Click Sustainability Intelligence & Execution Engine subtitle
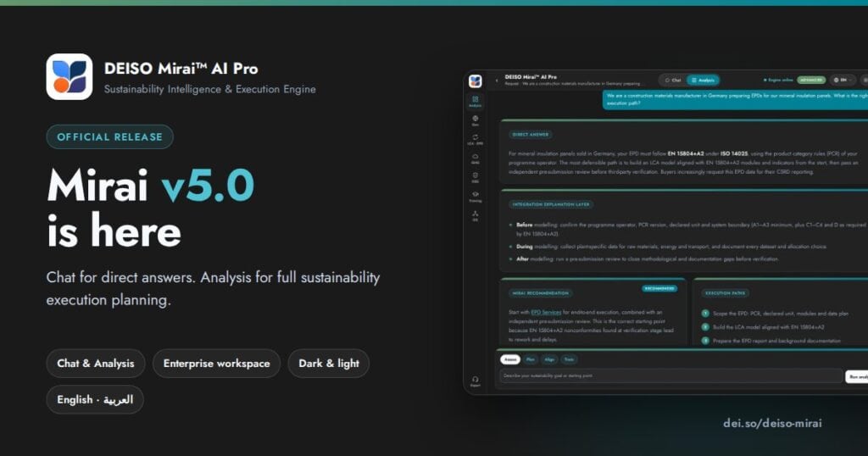Screen dimensions: 868x456 tap(210, 89)
